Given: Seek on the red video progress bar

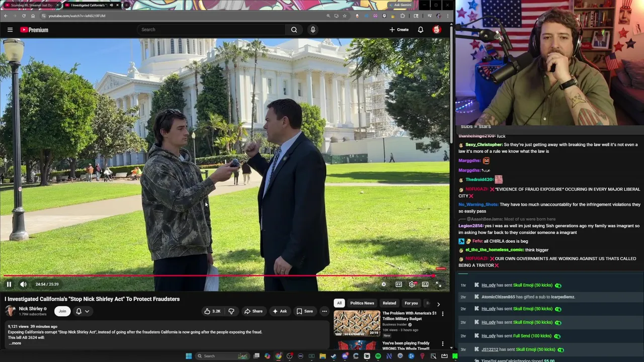Looking at the screenshot, I should (224, 276).
